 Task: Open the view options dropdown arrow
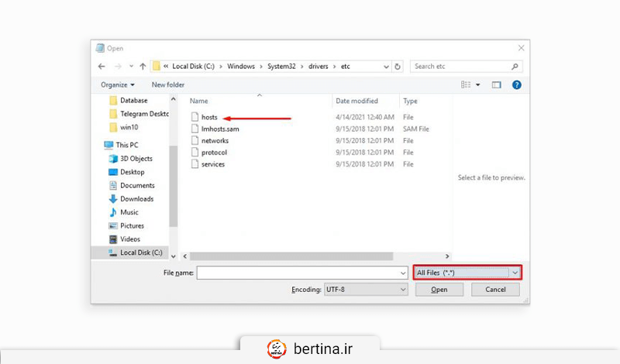tap(477, 84)
